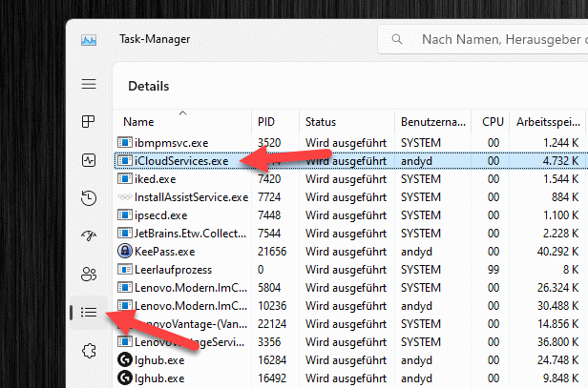
Task: Click the KeePass.exe lock icon
Action: click(x=124, y=251)
